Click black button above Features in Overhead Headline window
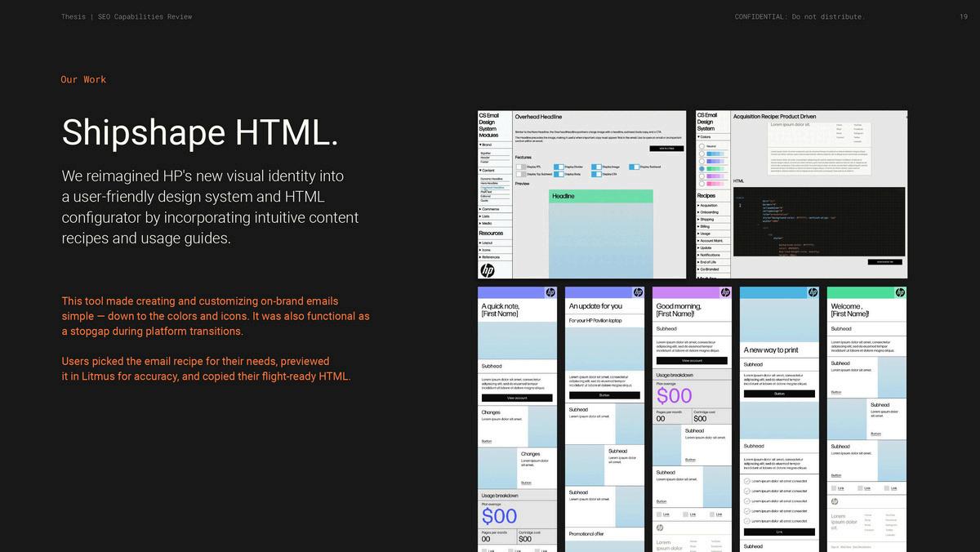 [666, 149]
